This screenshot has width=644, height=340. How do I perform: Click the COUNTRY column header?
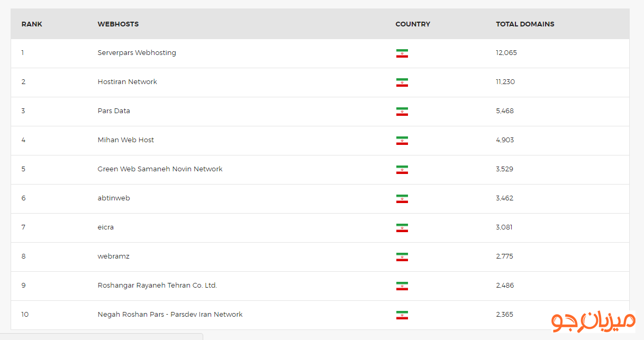[413, 24]
